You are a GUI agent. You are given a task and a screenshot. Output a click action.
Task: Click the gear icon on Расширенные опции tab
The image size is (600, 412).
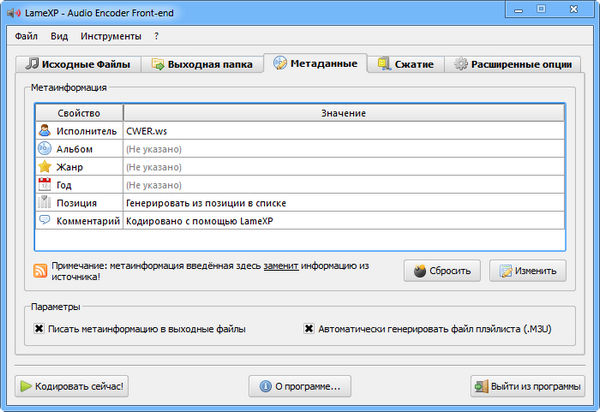pos(461,64)
